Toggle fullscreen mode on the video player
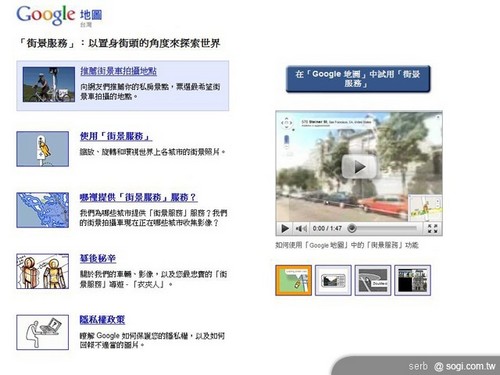This screenshot has width=500, height=375. point(432,228)
